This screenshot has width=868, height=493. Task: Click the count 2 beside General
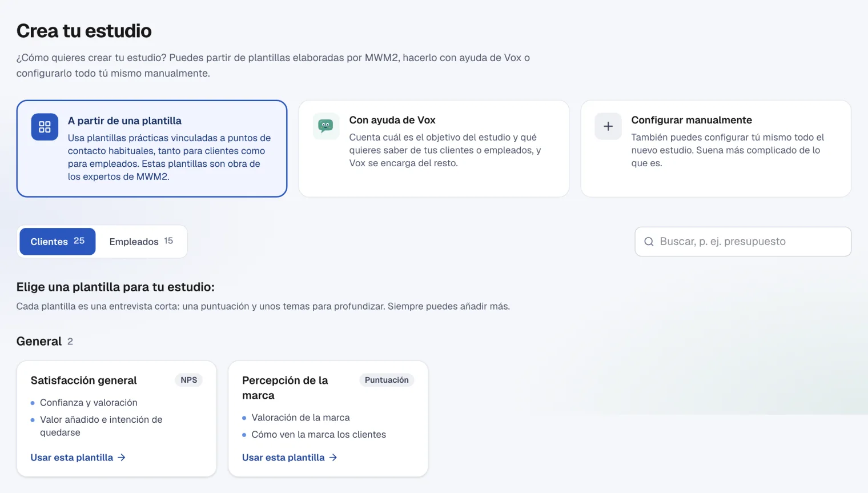70,342
